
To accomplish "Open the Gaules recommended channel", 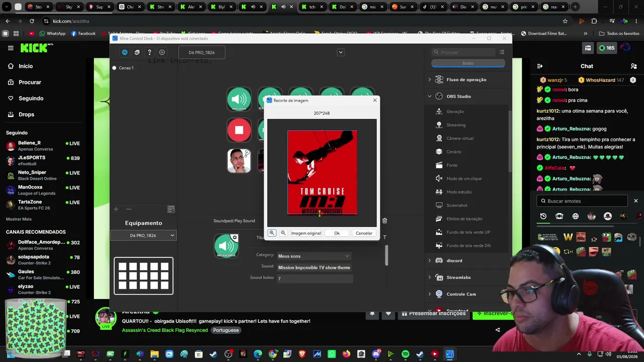I will (43, 275).
